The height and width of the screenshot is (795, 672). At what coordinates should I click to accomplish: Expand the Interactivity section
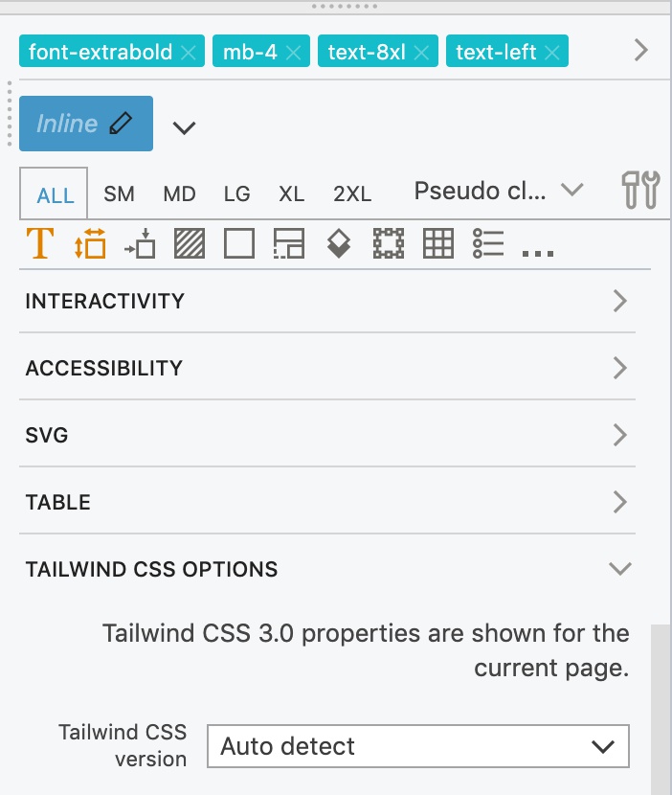tap(326, 301)
